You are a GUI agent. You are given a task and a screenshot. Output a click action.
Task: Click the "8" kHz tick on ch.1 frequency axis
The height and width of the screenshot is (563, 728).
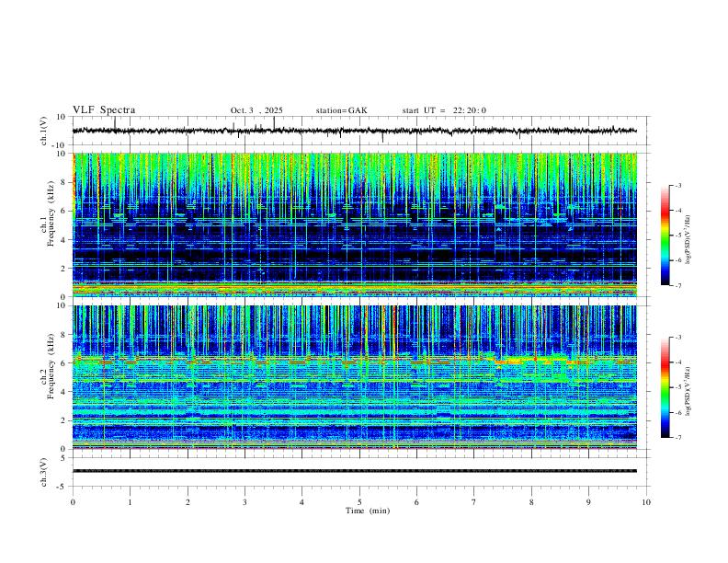pyautogui.click(x=63, y=182)
